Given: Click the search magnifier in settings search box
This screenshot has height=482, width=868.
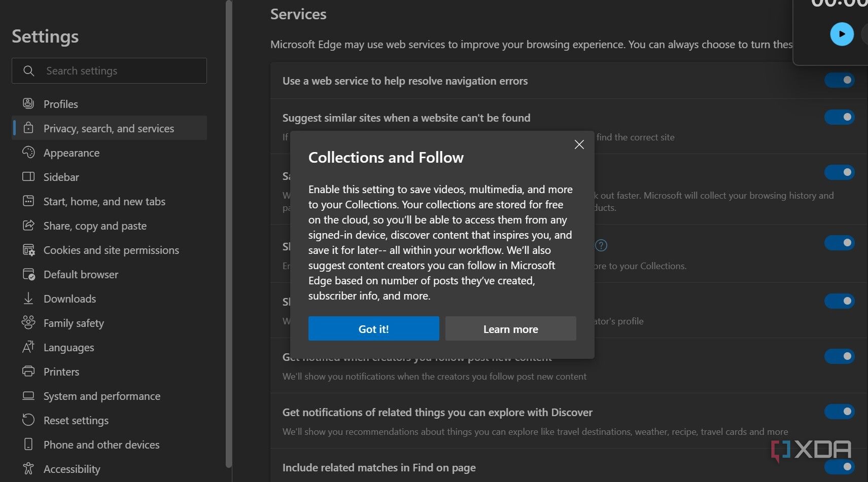Looking at the screenshot, I should tap(28, 70).
